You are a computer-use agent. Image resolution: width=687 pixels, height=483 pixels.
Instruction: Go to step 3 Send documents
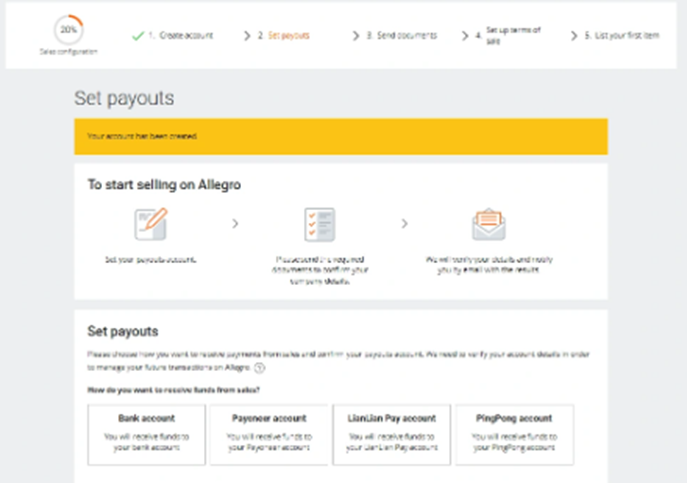coord(402,36)
